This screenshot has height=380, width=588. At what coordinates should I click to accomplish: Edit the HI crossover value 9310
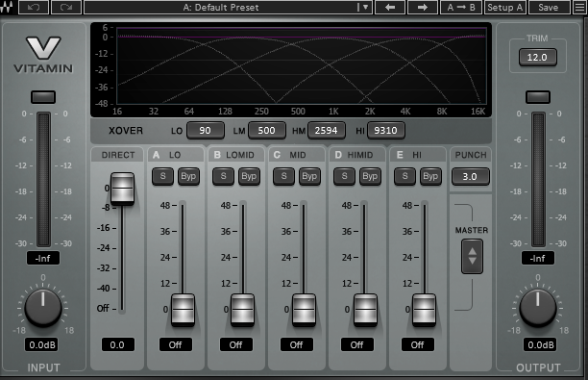(386, 130)
